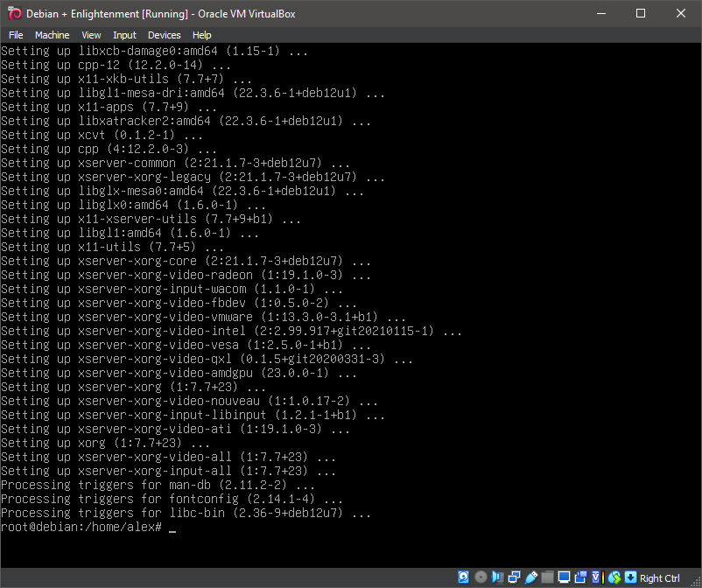Click the keyboard capture status icon
Screen dimensions: 702x588
tap(630, 577)
